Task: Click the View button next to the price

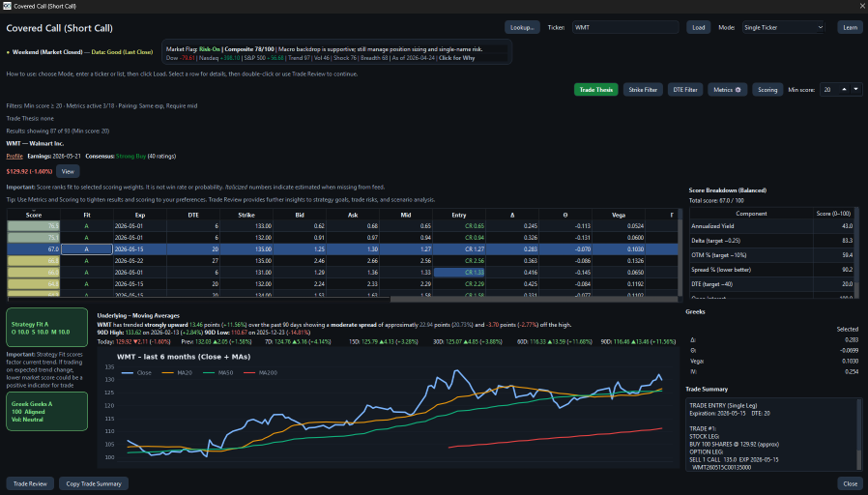Action: tap(68, 172)
